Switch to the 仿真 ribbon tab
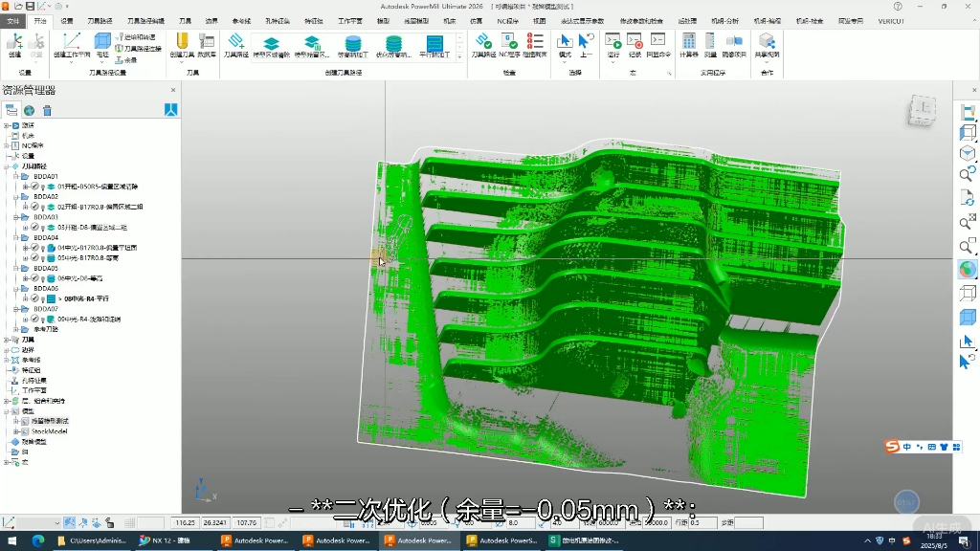 [477, 21]
